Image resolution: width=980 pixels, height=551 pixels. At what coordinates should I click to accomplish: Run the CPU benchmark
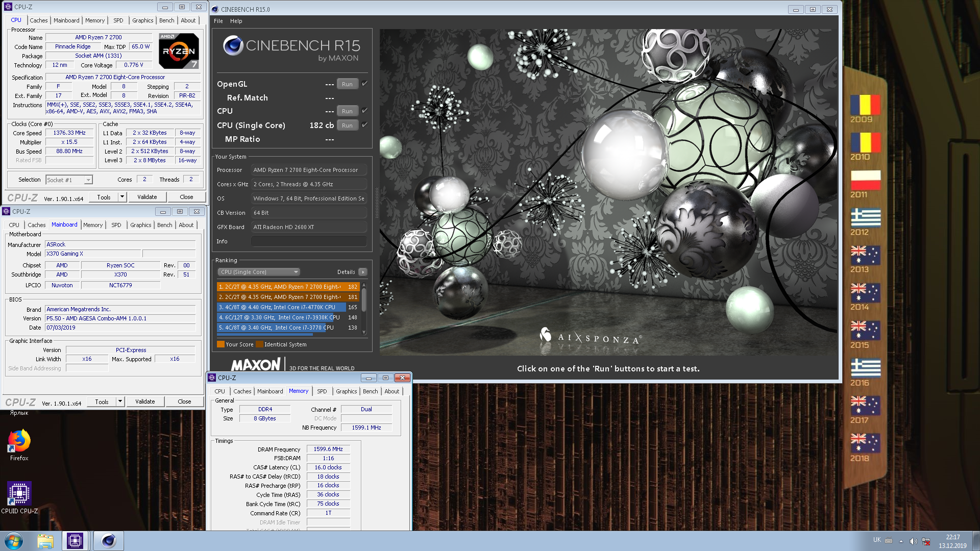tap(348, 111)
